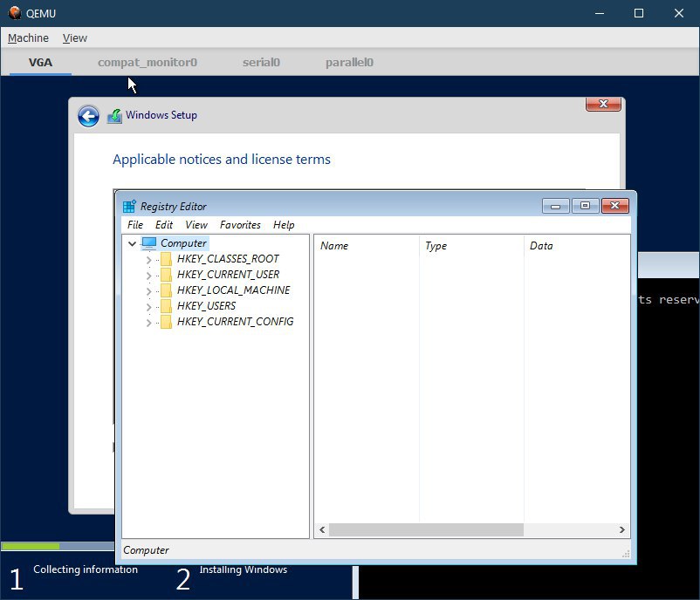Click the horizontal scrollbar right arrow
This screenshot has height=600, width=700.
point(621,530)
